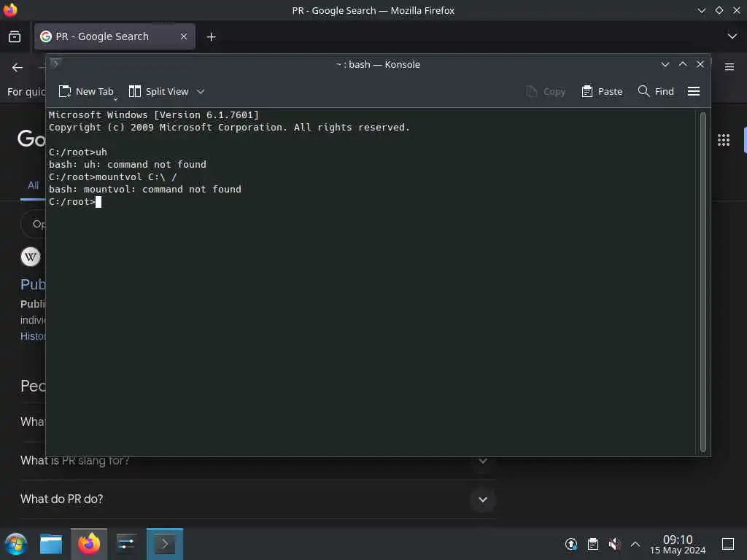Viewport: 747px width, 560px height.
Task: Click the show desktop icon
Action: 728,544
